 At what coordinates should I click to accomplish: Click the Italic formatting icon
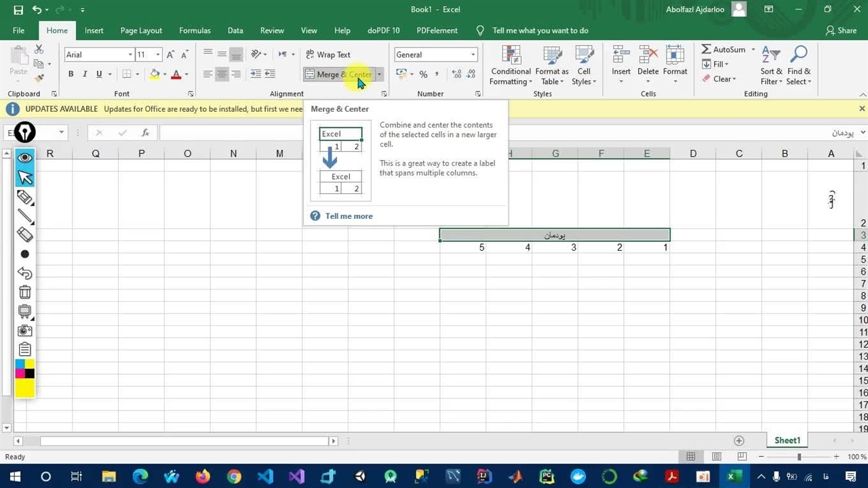85,74
